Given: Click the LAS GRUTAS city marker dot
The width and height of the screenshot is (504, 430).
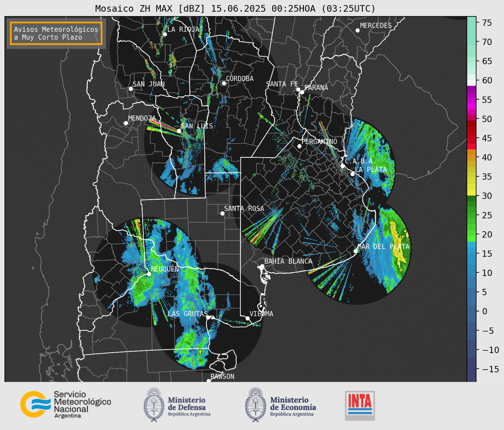Looking at the screenshot, I should pyautogui.click(x=208, y=318).
